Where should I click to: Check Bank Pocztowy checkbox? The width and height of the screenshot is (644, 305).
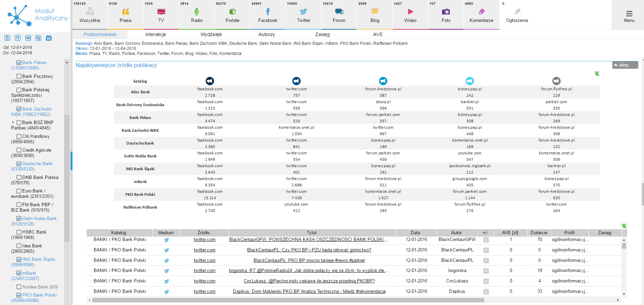tap(19, 77)
